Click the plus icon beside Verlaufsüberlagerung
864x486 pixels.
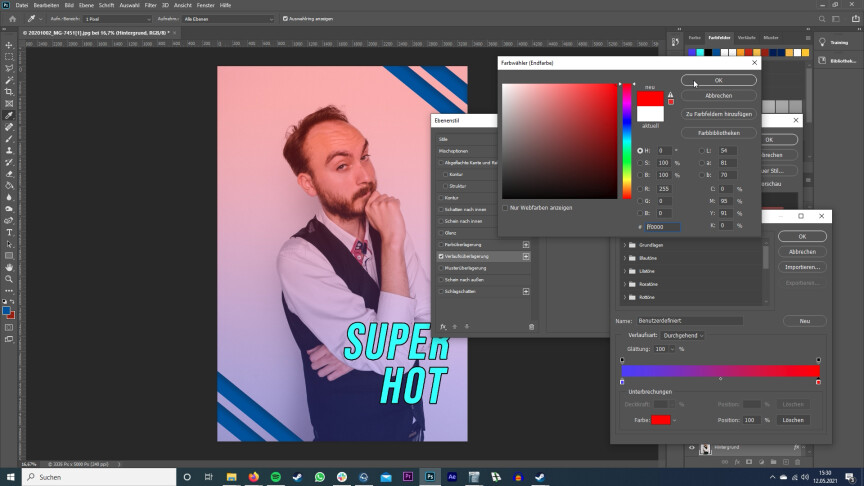pos(526,256)
